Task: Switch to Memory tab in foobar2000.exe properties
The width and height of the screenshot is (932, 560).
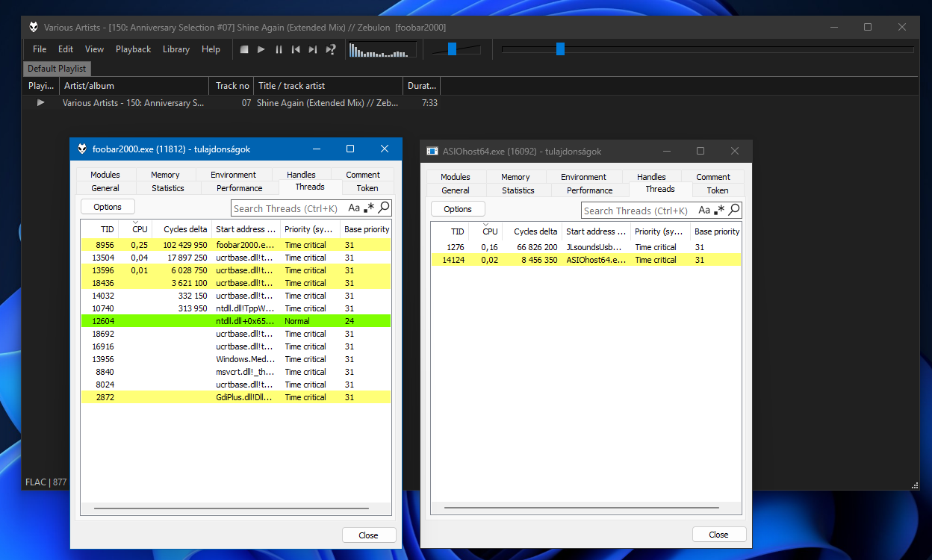Action: pos(165,175)
